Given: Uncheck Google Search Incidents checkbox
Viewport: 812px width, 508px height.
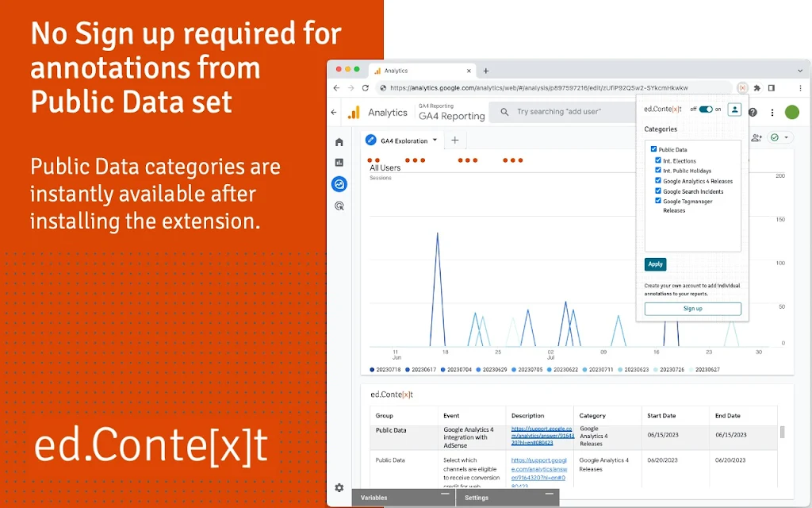Looking at the screenshot, I should pyautogui.click(x=658, y=190).
